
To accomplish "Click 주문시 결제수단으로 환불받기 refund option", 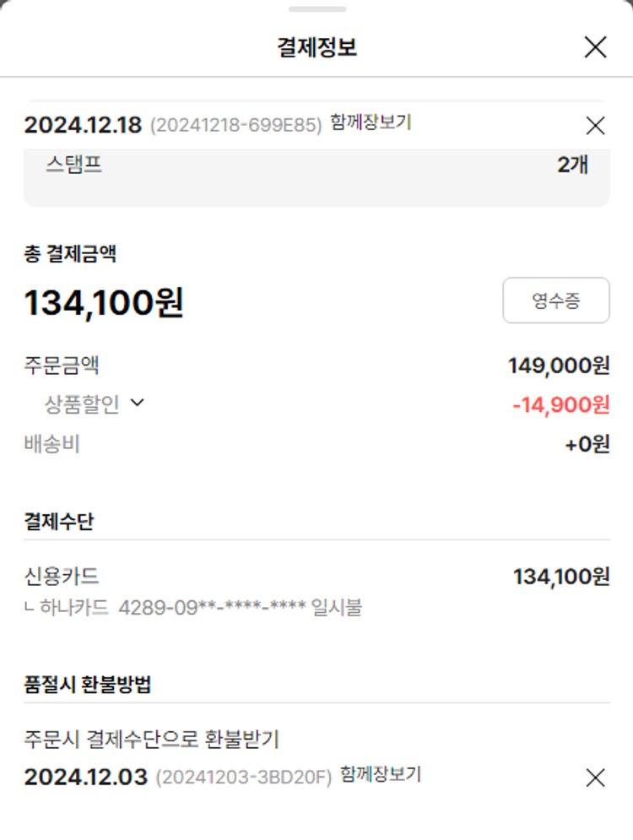I will coord(152,740).
